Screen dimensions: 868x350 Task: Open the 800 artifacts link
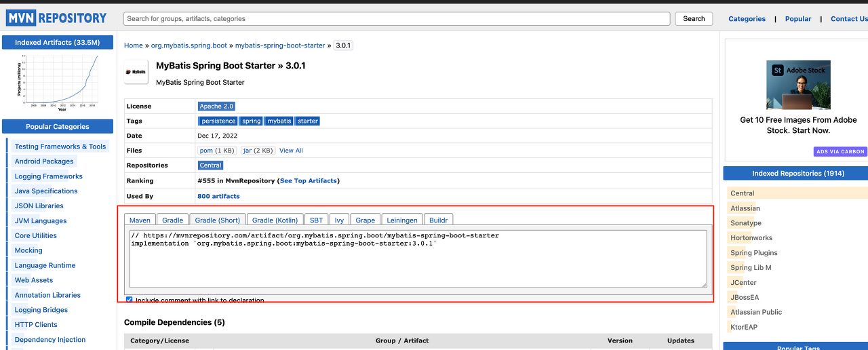point(218,196)
